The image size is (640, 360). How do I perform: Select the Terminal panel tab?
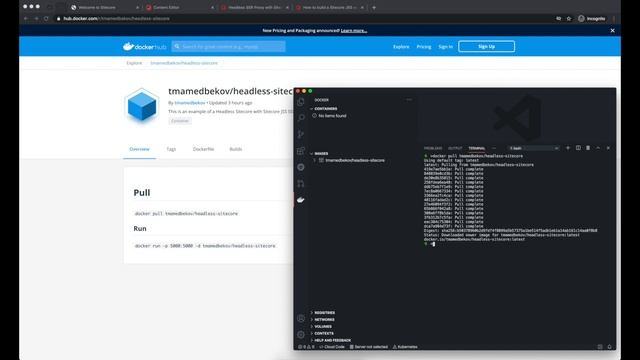pos(477,148)
